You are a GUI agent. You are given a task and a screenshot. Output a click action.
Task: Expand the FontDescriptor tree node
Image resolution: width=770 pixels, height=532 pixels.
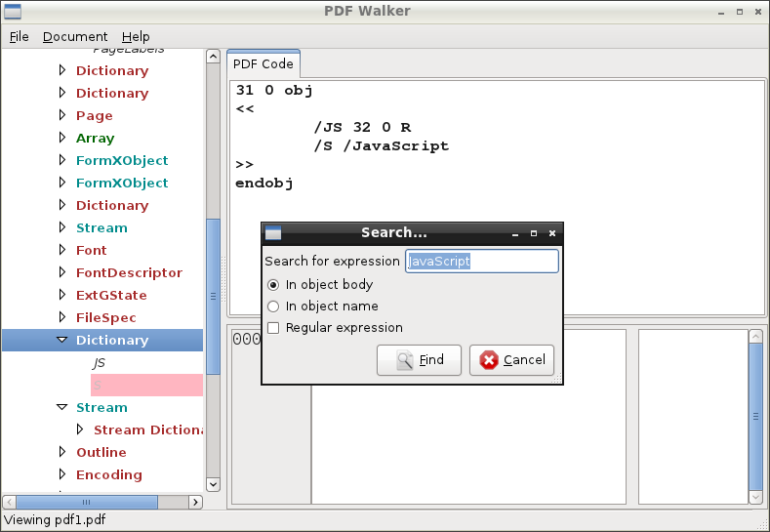click(x=61, y=272)
